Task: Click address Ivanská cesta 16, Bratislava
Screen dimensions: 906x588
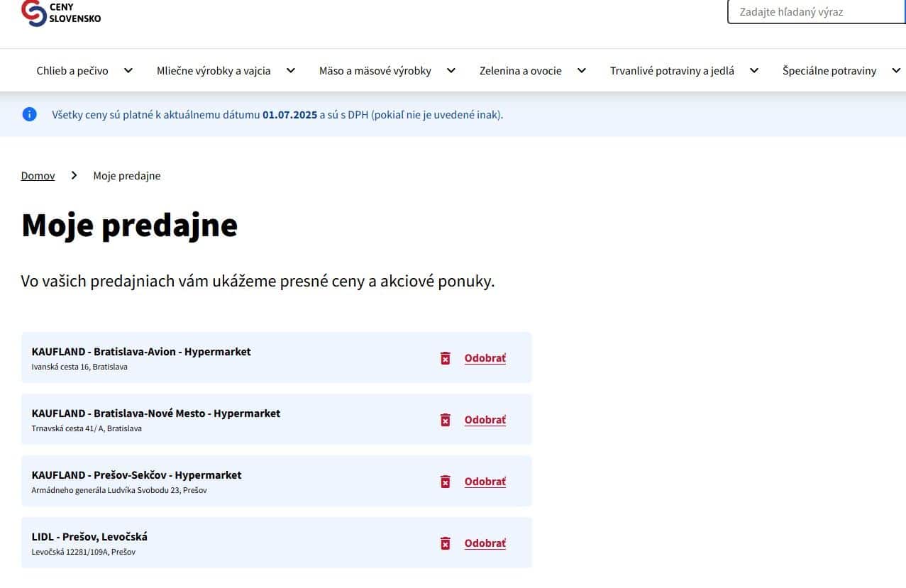Action: coord(79,367)
